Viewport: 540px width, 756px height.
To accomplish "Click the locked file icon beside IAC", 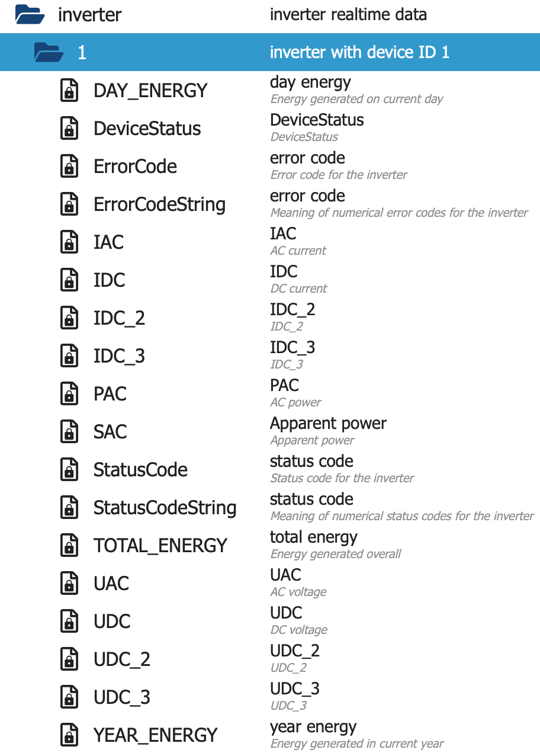I will pyautogui.click(x=69, y=242).
